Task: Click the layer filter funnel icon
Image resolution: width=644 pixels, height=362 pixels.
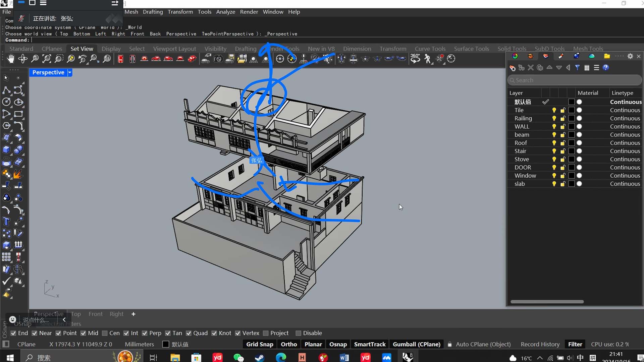Action: tap(577, 68)
